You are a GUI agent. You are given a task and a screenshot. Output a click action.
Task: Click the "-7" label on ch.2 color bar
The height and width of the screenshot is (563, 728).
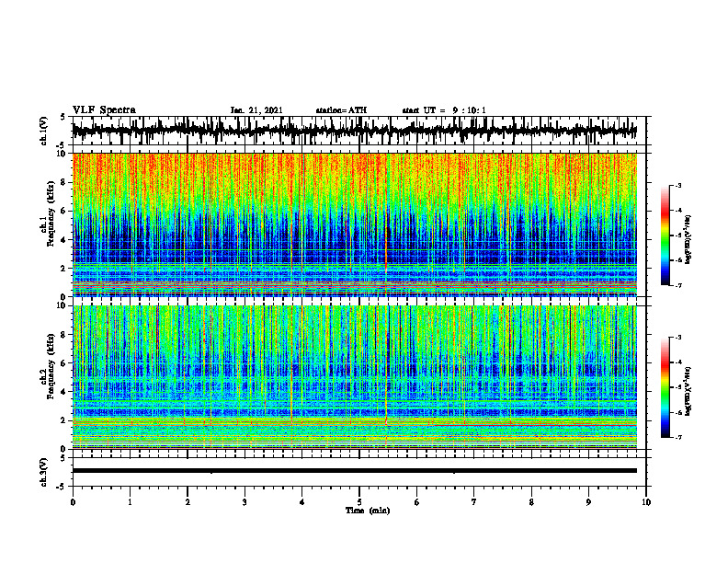tap(678, 437)
